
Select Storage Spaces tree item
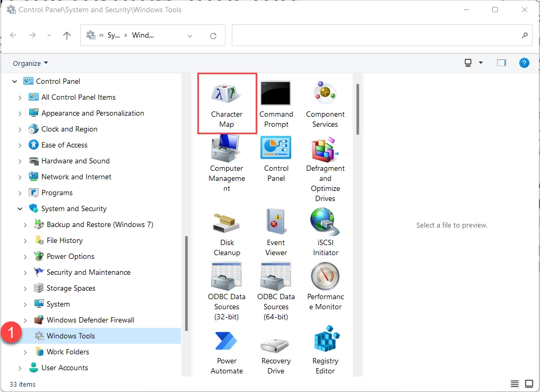(71, 288)
